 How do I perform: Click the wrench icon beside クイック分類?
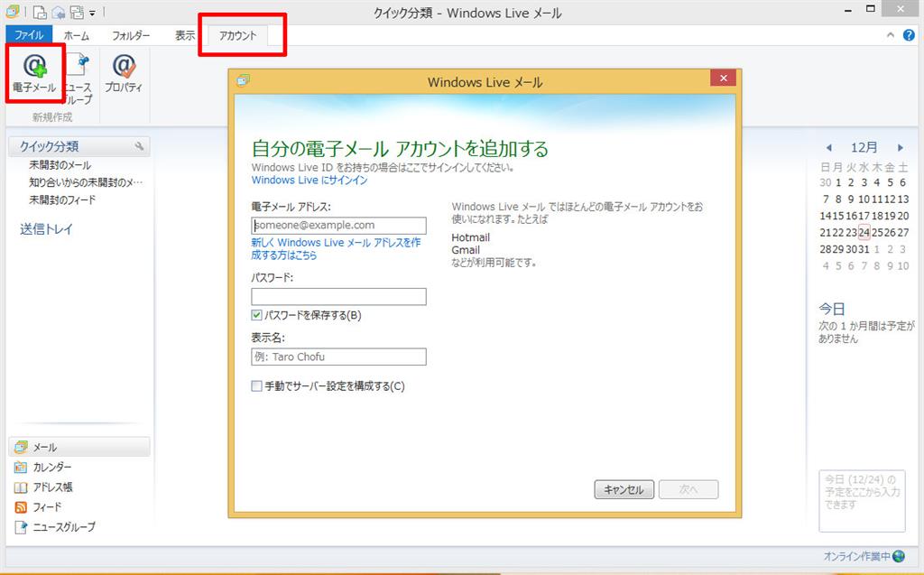tap(139, 146)
